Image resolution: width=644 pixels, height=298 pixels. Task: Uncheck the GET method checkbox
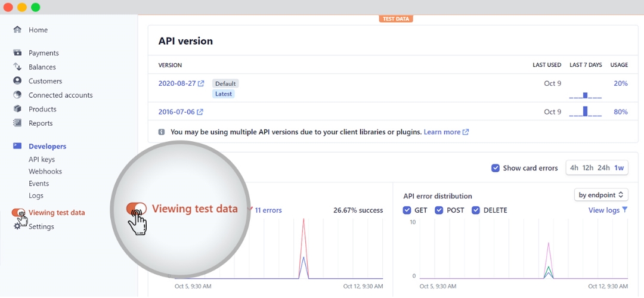tap(407, 210)
